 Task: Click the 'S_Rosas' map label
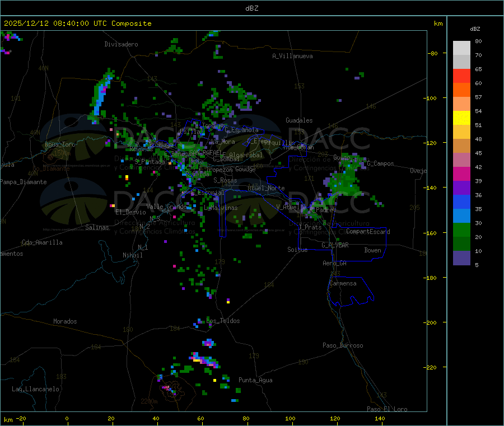[225, 180]
